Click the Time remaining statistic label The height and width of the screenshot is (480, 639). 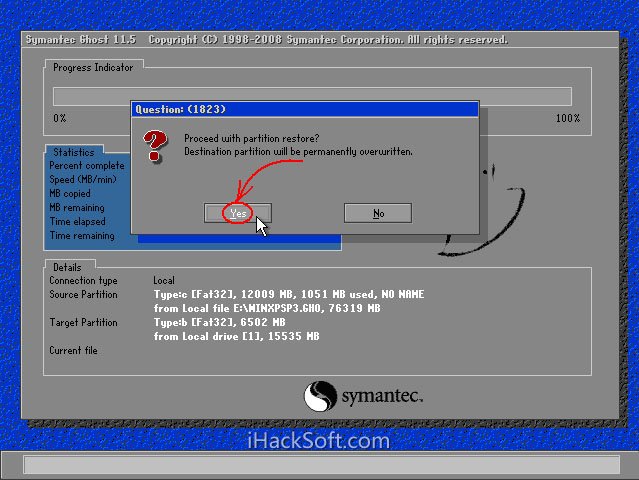(82, 236)
